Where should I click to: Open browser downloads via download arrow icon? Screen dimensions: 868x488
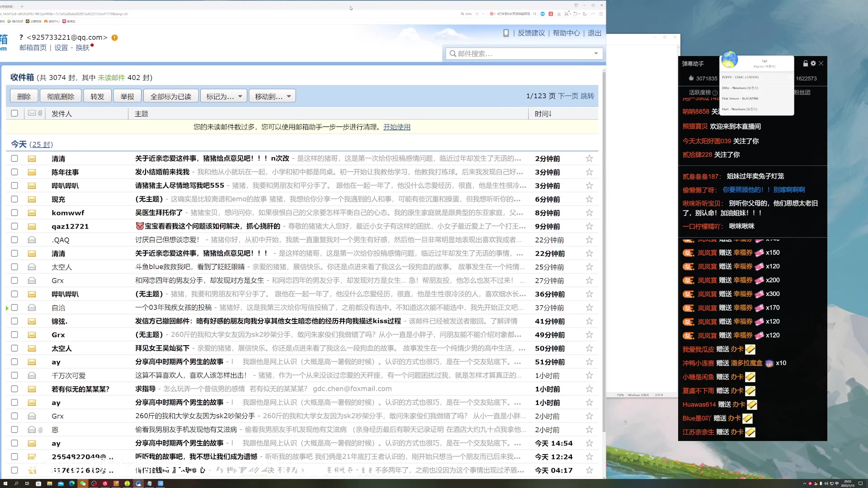[x=559, y=14]
